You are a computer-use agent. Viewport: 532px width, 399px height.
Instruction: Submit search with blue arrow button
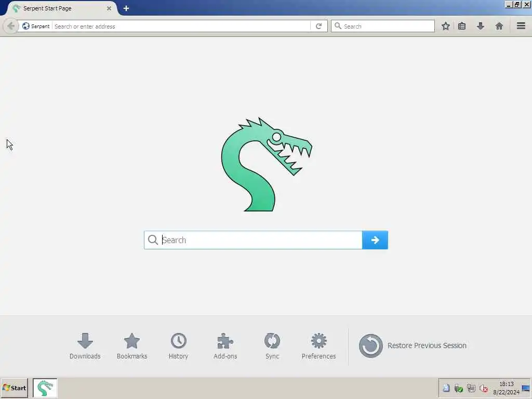tap(375, 240)
